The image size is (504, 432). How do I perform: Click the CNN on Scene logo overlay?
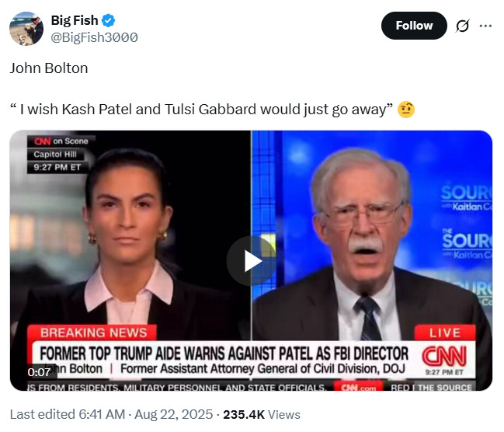tap(61, 141)
